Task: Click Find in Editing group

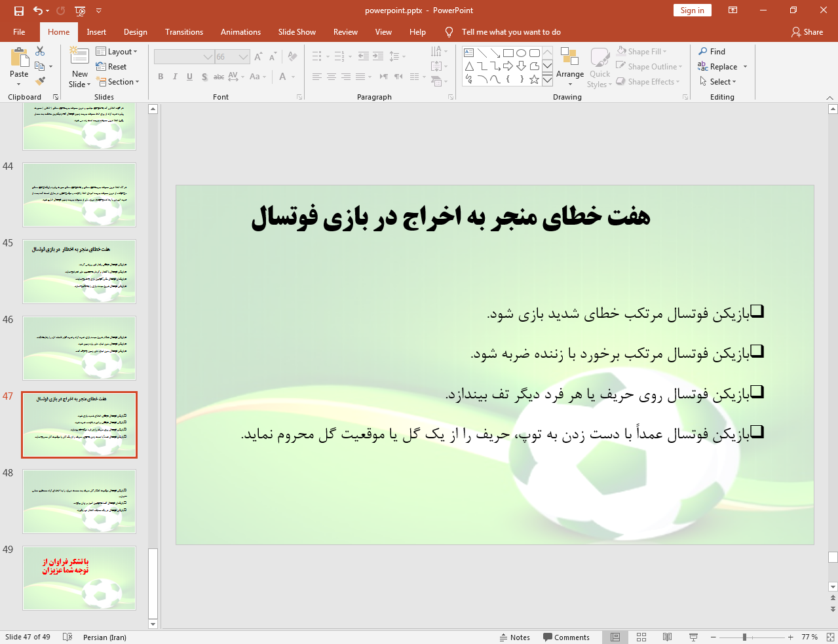Action: click(712, 52)
